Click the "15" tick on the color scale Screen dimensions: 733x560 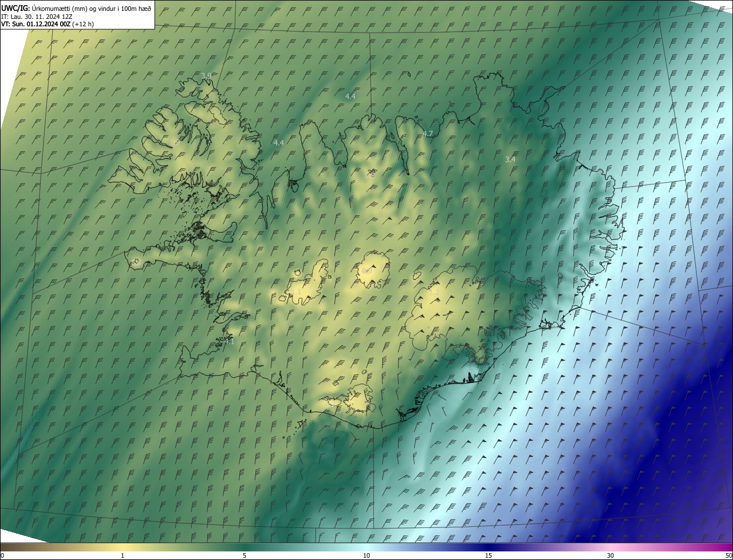[488, 555]
